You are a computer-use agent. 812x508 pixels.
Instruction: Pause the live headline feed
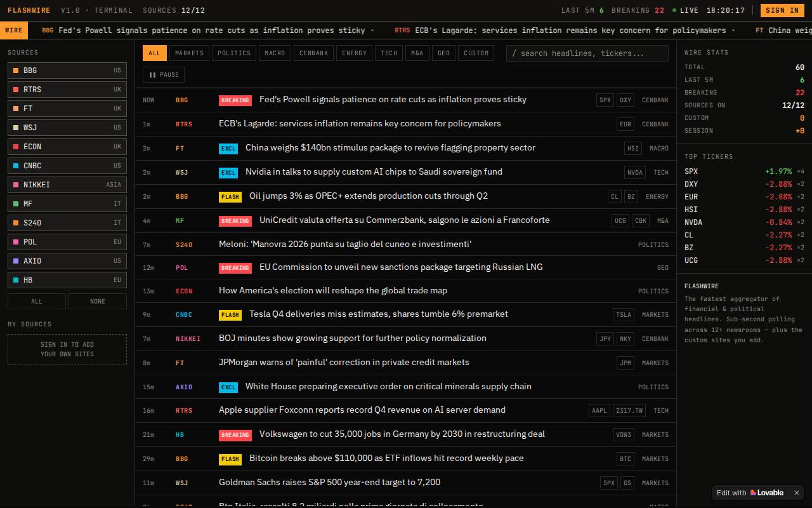[x=164, y=75]
